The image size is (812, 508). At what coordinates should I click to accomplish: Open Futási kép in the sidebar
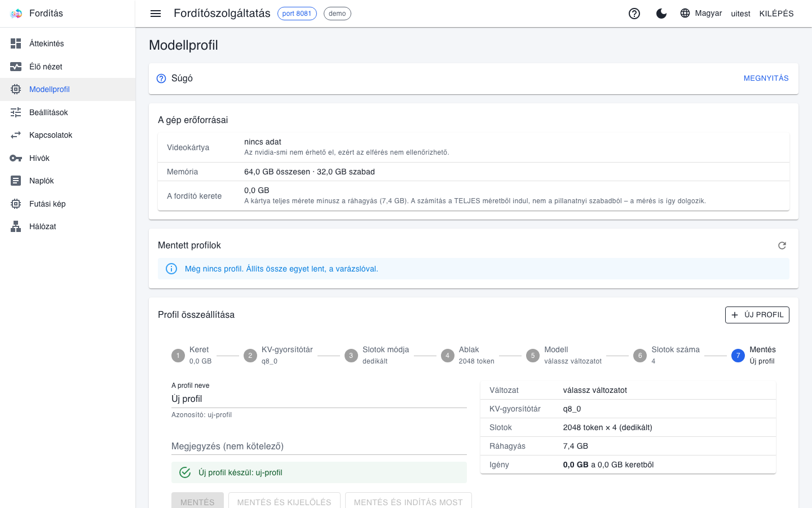pyautogui.click(x=68, y=204)
